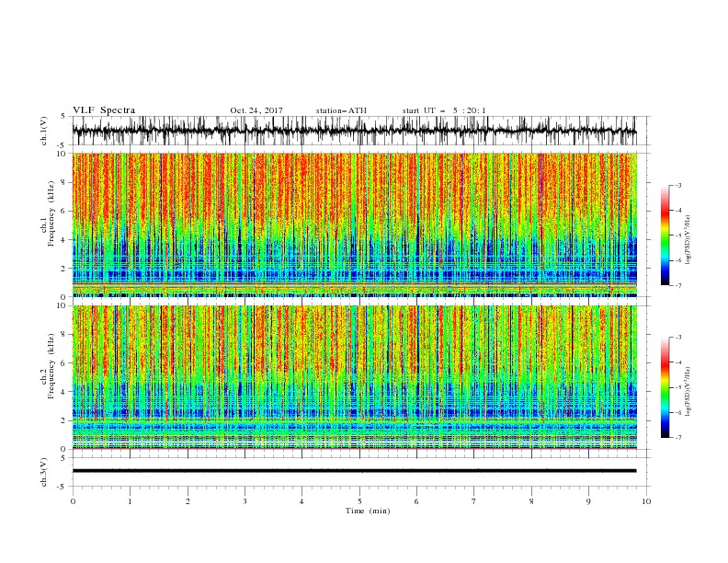The image size is (728, 563).
Task: Click the ch.2 "Frequency (kHz)" axis label
Action: (x=51, y=366)
